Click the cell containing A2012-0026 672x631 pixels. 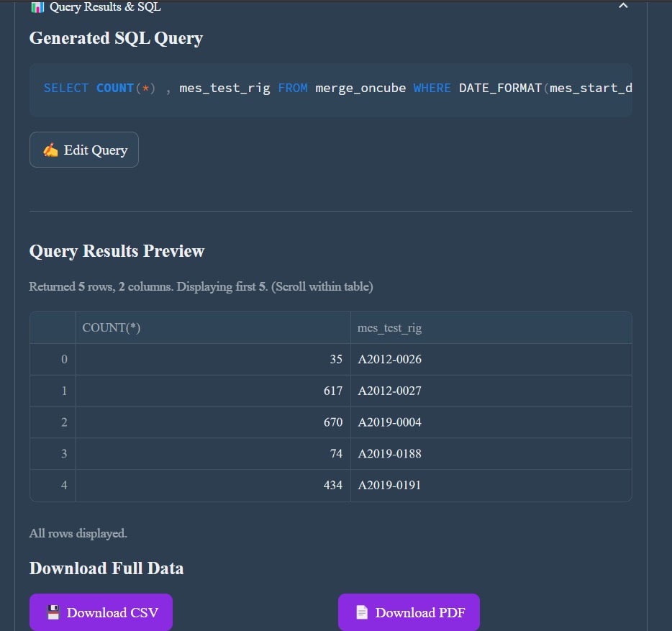click(389, 359)
